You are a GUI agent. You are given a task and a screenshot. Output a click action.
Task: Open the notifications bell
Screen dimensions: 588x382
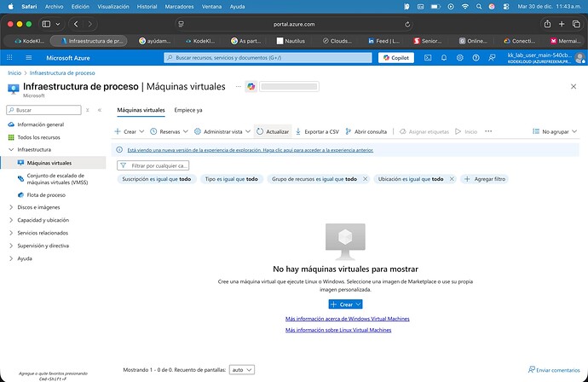point(444,58)
